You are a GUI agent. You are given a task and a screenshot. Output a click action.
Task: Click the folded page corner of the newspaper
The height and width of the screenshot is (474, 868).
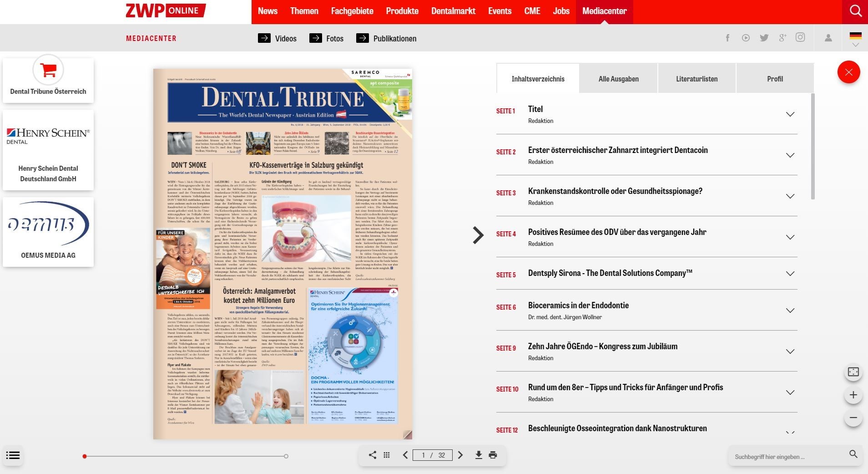pyautogui.click(x=408, y=435)
